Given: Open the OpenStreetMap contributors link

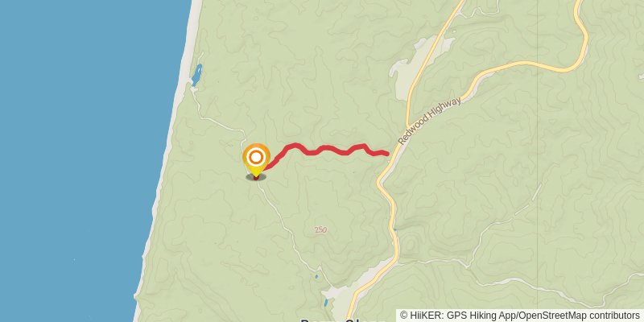Looking at the screenshot, I should (579, 316).
